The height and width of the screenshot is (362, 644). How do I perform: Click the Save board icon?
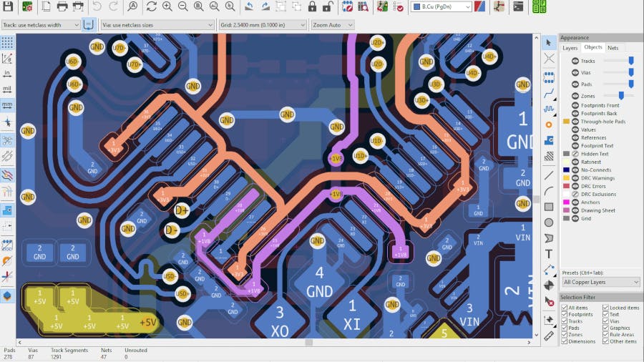point(8,6)
